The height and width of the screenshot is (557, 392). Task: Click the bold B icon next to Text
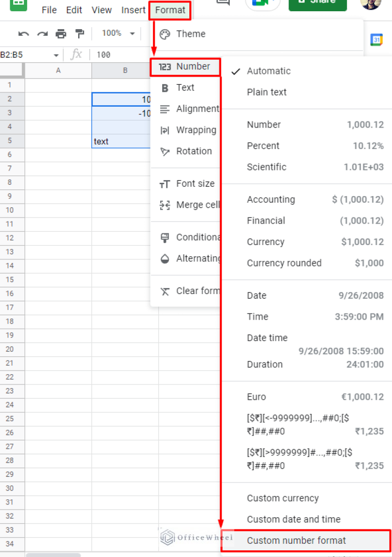tap(164, 87)
